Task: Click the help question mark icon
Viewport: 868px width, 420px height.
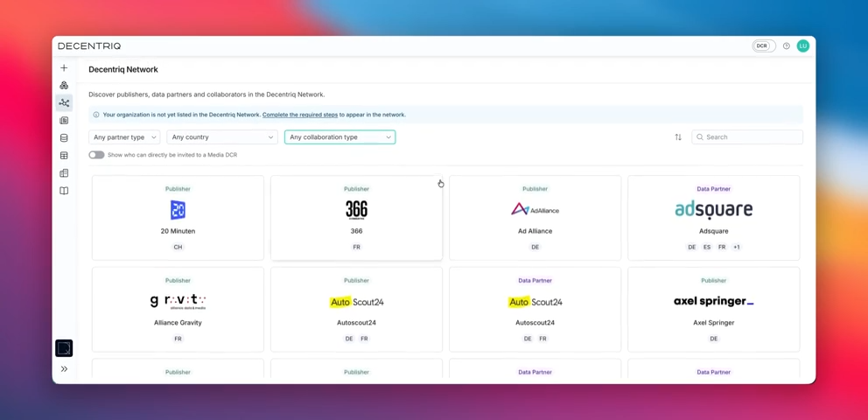Action: pyautogui.click(x=786, y=45)
